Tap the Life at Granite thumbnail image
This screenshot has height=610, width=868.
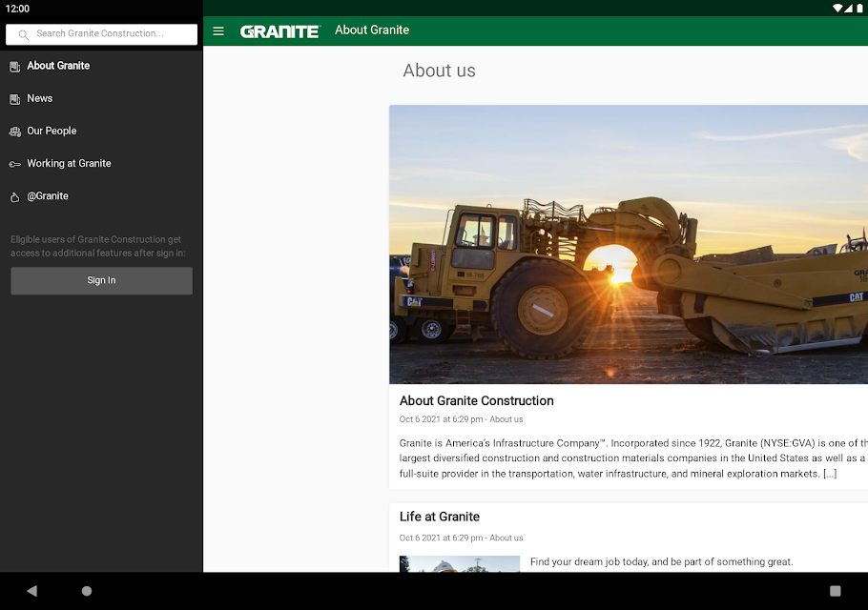point(460,564)
